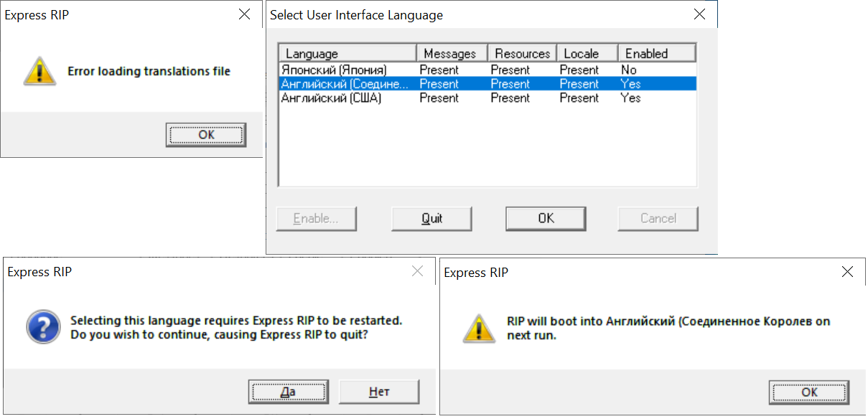Click the Enabled column header
868x419 pixels.
click(x=656, y=53)
